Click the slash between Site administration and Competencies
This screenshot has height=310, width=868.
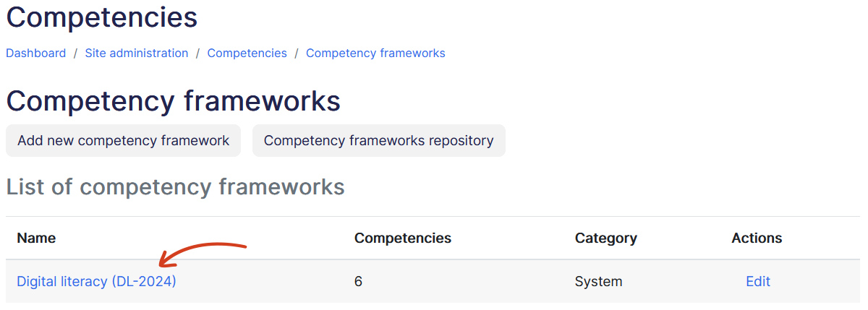(197, 53)
